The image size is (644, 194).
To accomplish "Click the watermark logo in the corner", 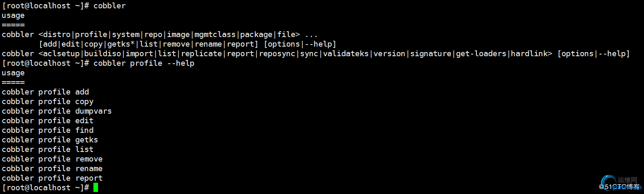I will (x=619, y=184).
